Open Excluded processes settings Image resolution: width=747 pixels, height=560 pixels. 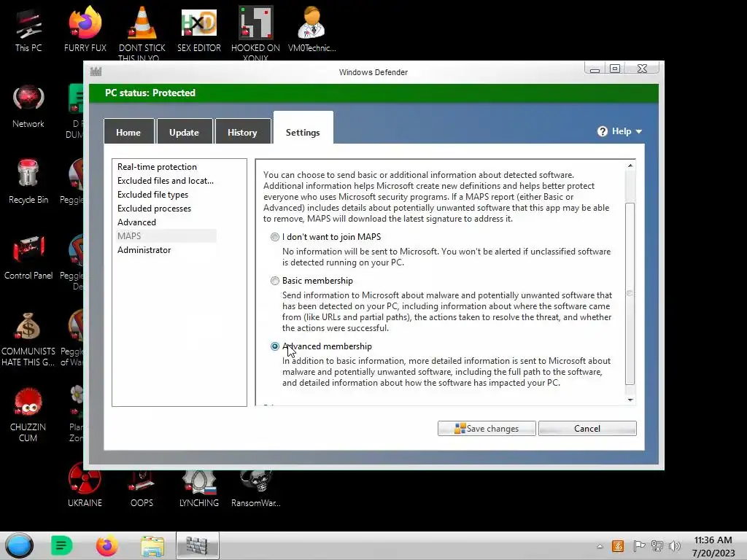[x=155, y=208]
